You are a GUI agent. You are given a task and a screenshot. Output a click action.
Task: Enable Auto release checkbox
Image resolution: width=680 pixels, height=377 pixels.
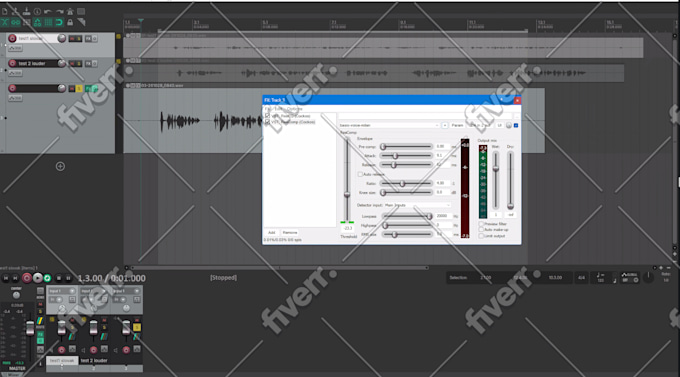tap(360, 174)
